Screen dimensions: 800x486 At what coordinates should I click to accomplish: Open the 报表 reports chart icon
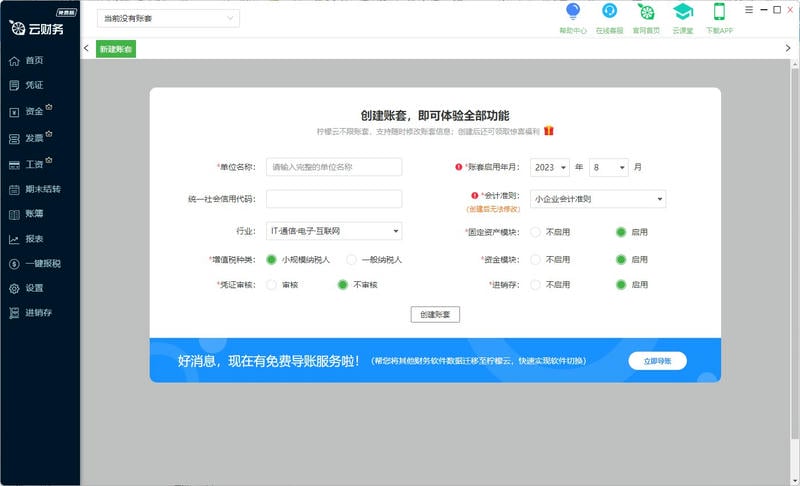(x=14, y=239)
